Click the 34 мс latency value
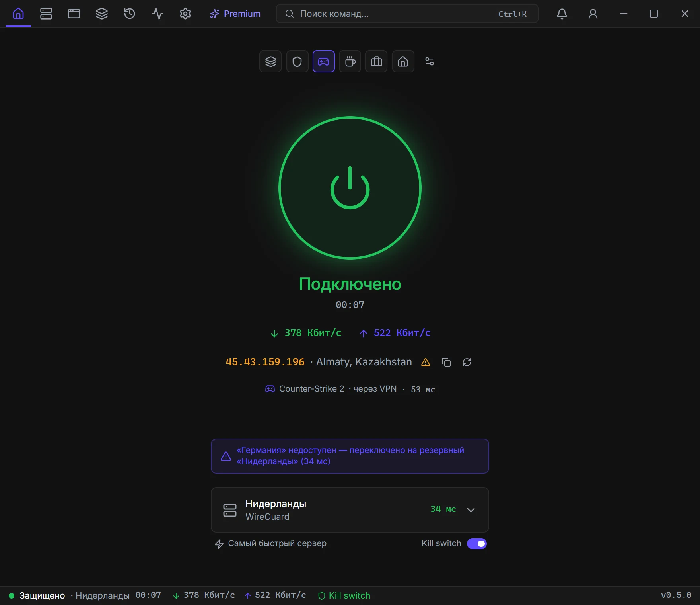This screenshot has height=605, width=700. pos(443,509)
